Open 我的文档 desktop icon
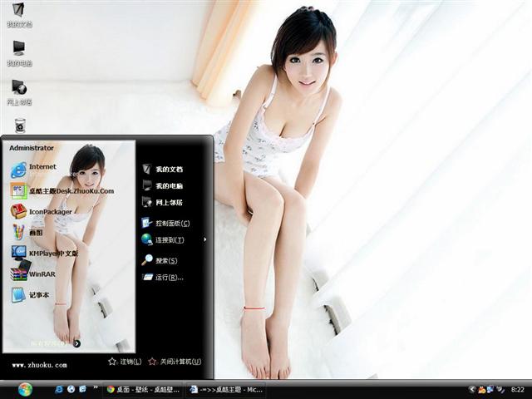532x399 pixels. [x=19, y=15]
